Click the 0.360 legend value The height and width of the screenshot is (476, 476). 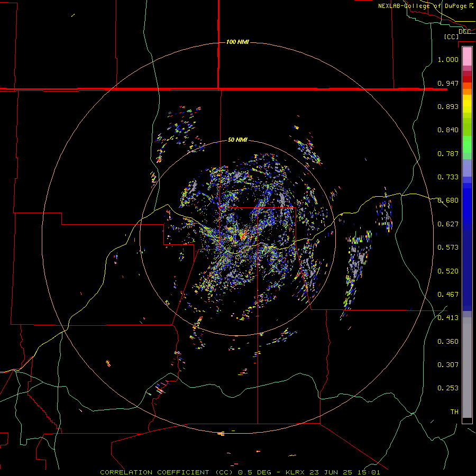point(448,341)
